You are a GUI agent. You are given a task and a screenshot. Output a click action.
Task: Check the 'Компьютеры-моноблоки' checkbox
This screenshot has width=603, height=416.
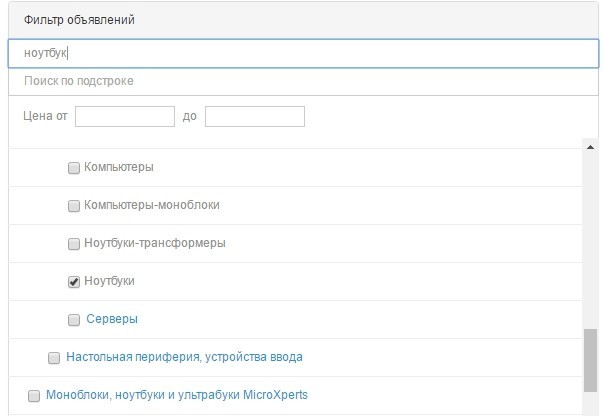(x=74, y=206)
